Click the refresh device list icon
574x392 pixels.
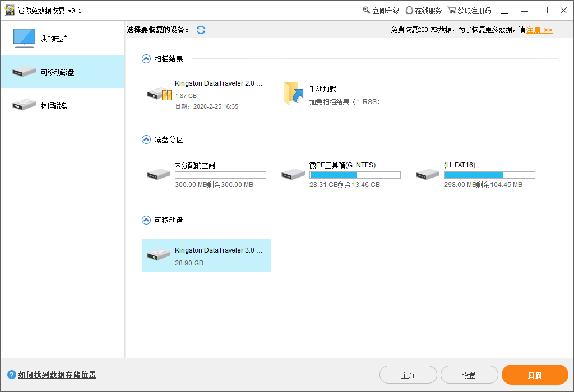pyautogui.click(x=201, y=30)
